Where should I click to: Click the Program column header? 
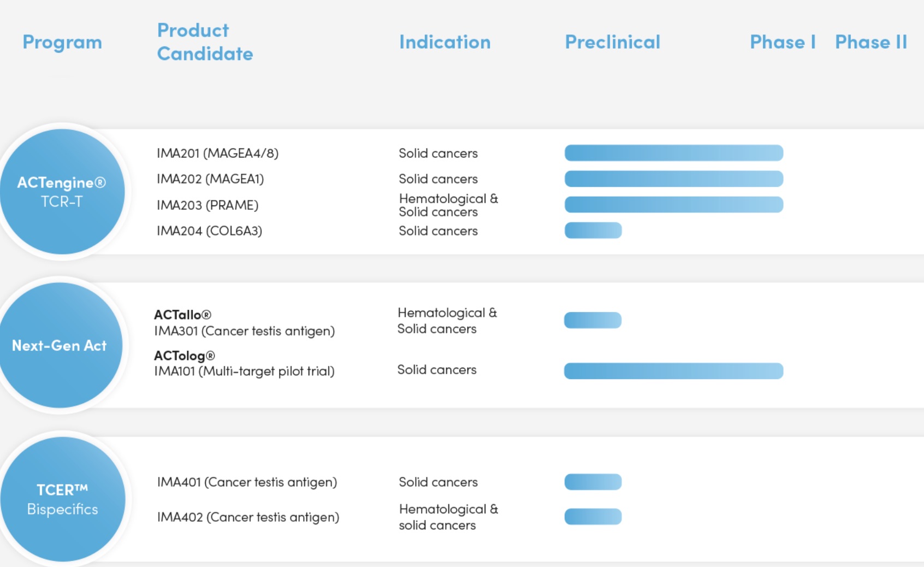[62, 42]
